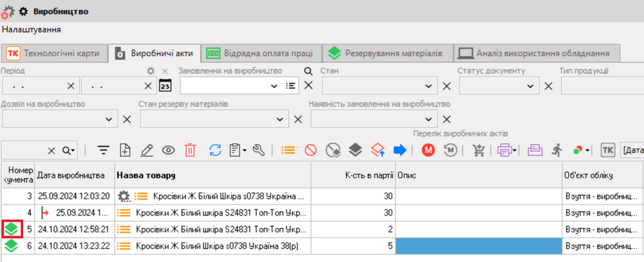Click the grey TK button in the toolbar
644x262 pixels.
coord(607,150)
